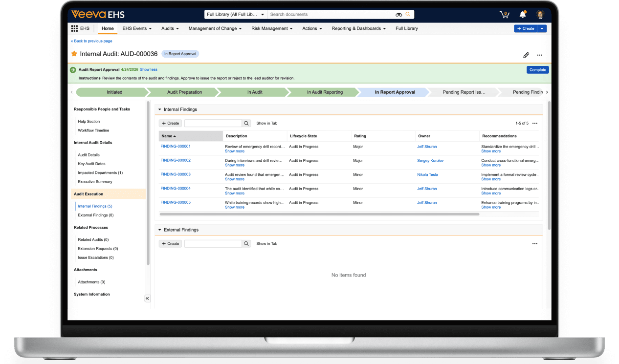Expand the Reporting & Dashboards menu
Image resolution: width=619 pixels, height=364 pixels.
click(x=359, y=28)
